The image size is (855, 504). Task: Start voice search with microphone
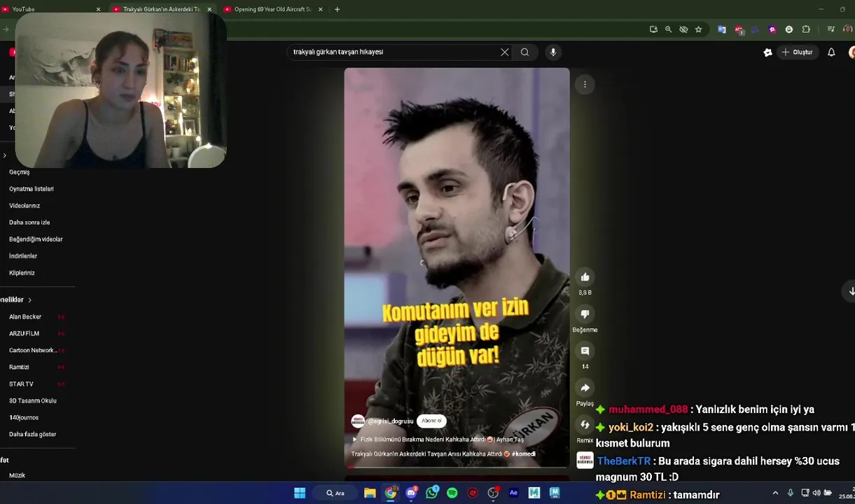(x=553, y=52)
